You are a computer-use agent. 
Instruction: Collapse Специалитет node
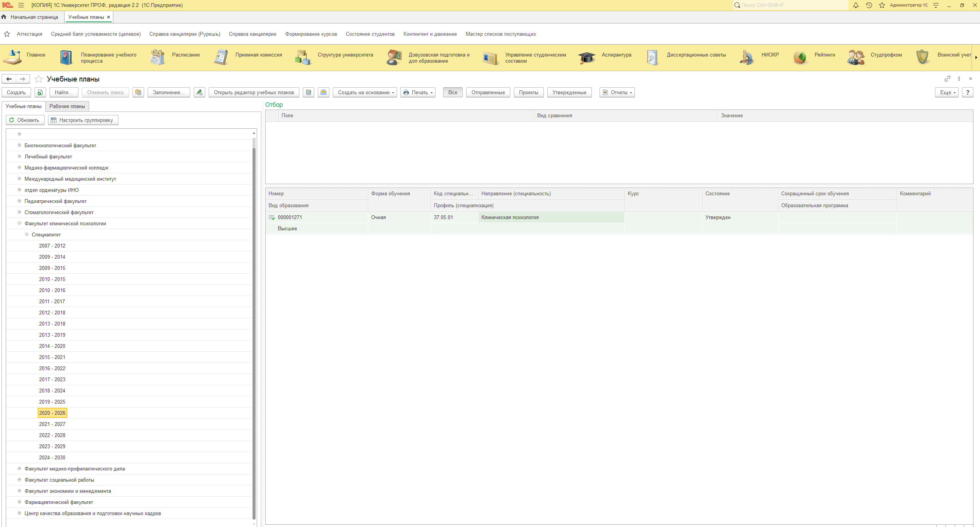[27, 234]
